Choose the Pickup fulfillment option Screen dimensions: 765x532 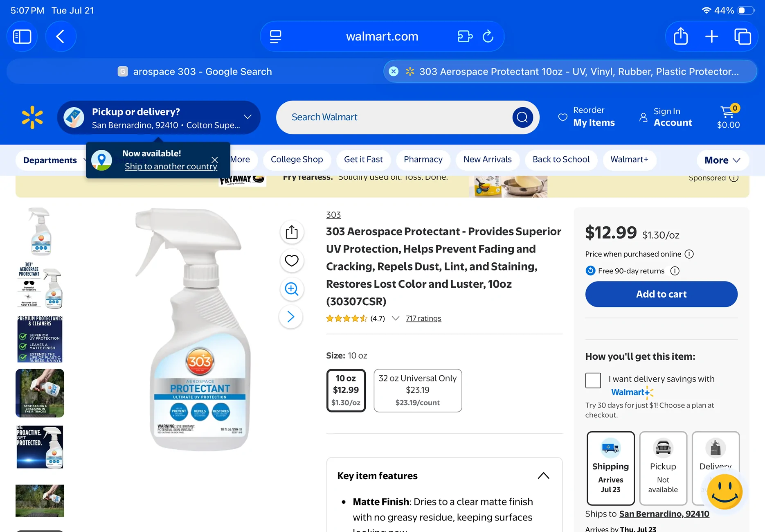(x=663, y=468)
